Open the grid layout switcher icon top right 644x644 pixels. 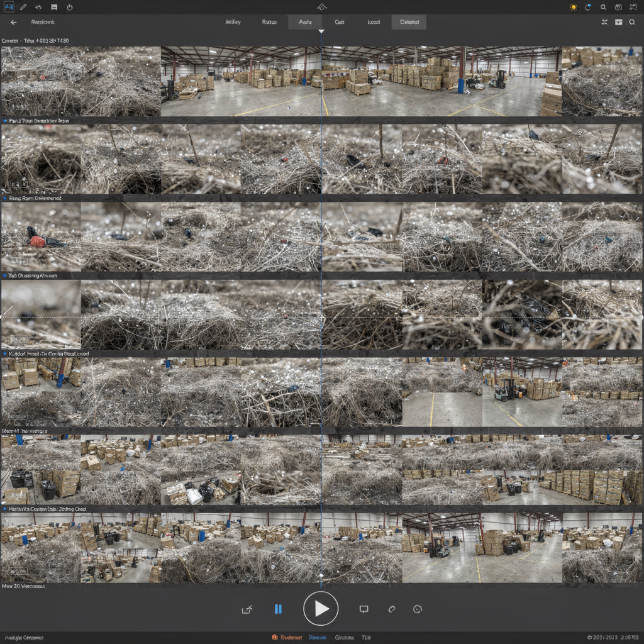(619, 21)
